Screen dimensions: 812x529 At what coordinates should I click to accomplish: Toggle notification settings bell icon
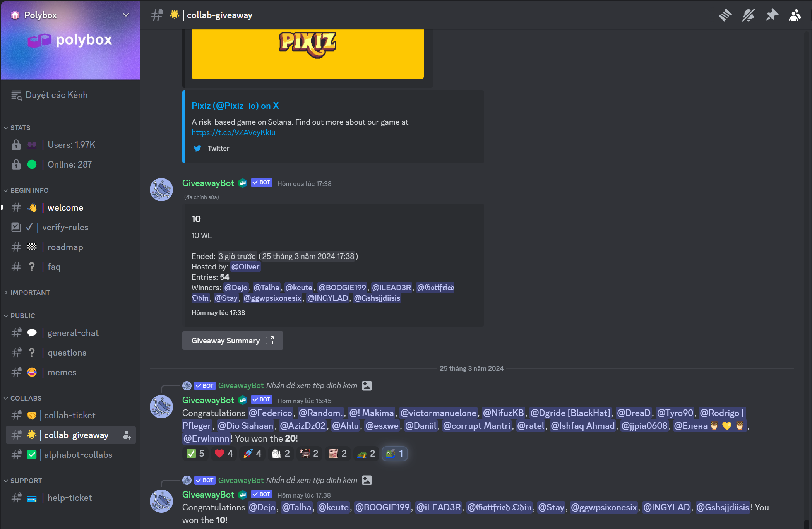pyautogui.click(x=748, y=15)
